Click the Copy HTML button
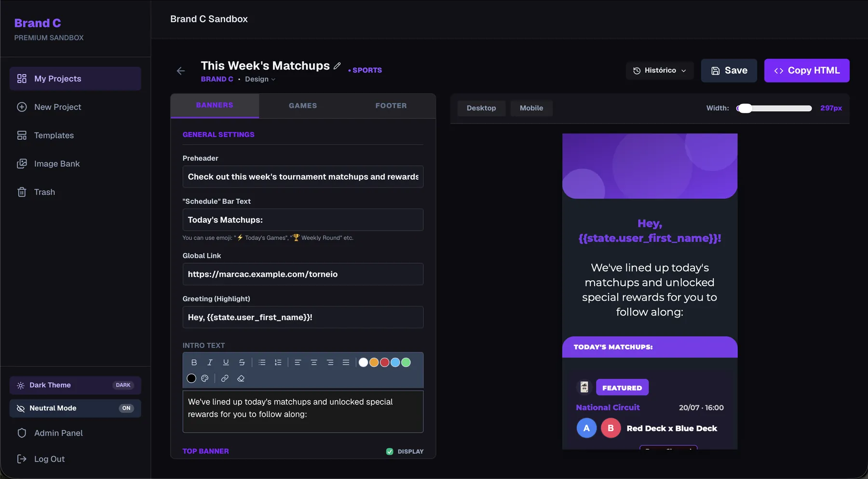The height and width of the screenshot is (479, 868). [x=807, y=70]
